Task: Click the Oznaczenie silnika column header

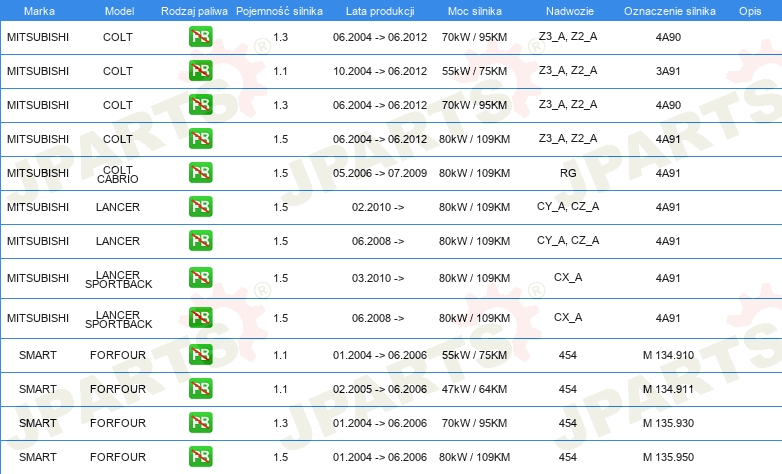Action: pyautogui.click(x=669, y=11)
